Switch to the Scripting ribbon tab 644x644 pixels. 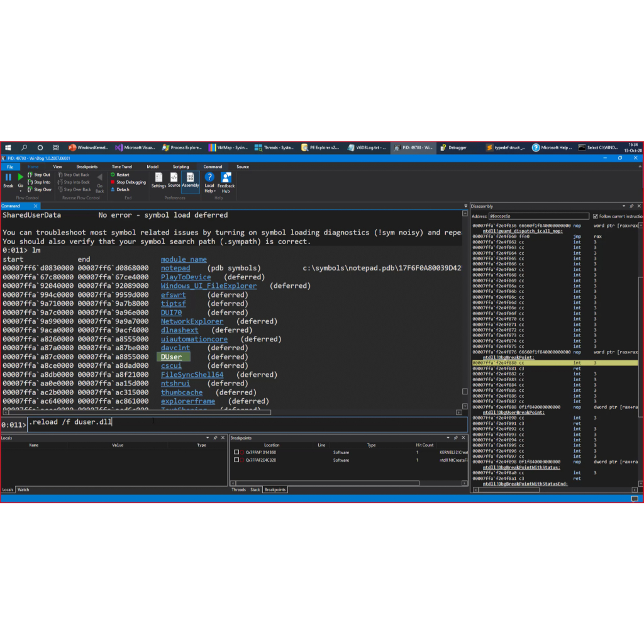[180, 167]
